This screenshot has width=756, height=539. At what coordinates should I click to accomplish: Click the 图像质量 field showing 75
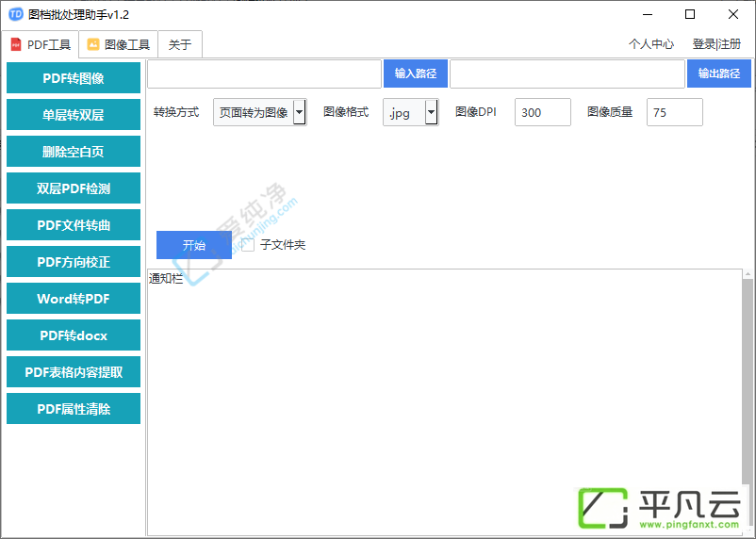tap(675, 112)
